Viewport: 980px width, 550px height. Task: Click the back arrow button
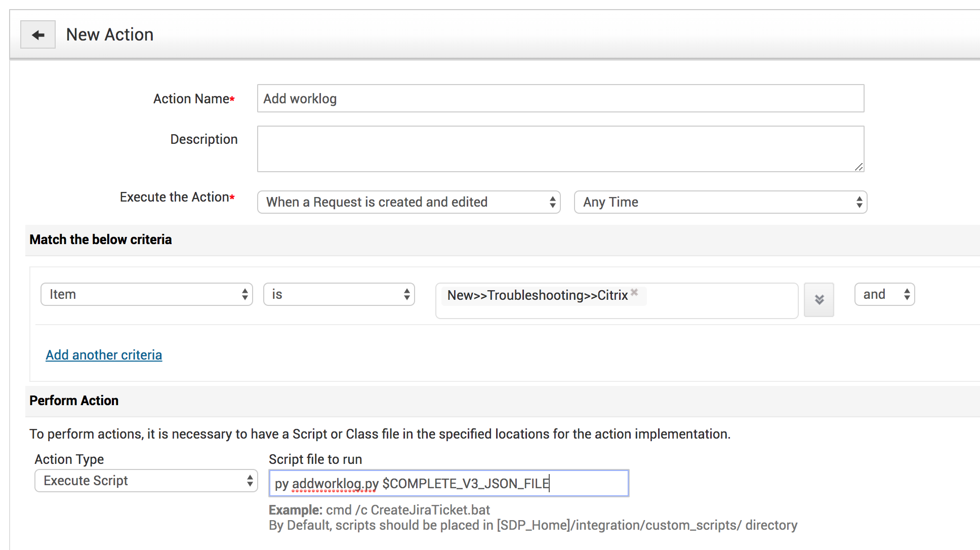click(x=38, y=34)
